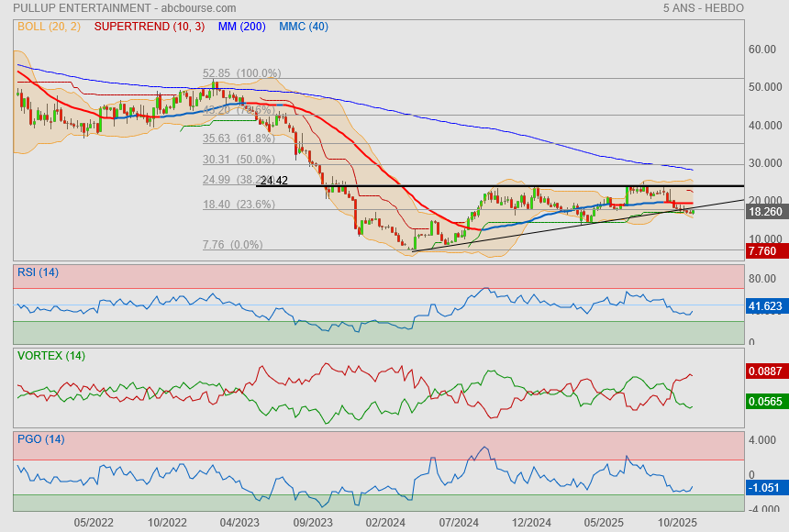This screenshot has height=532, width=789.
Task: Click the red 0.0887 vortex value tag
Action: [x=765, y=371]
